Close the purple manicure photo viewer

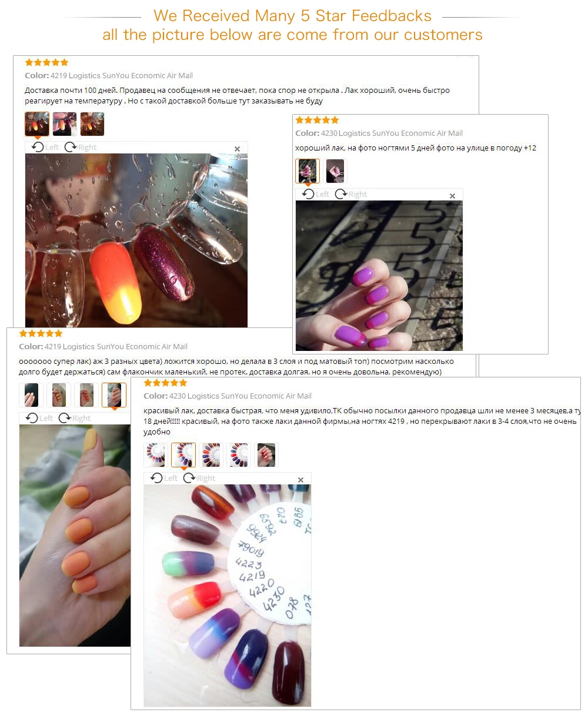click(x=452, y=196)
